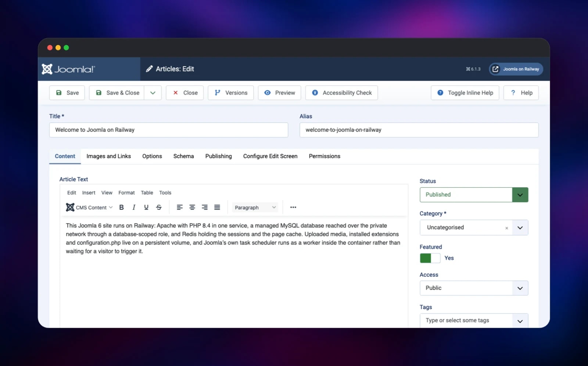Open the Images and Links tab
The height and width of the screenshot is (366, 588).
point(109,156)
